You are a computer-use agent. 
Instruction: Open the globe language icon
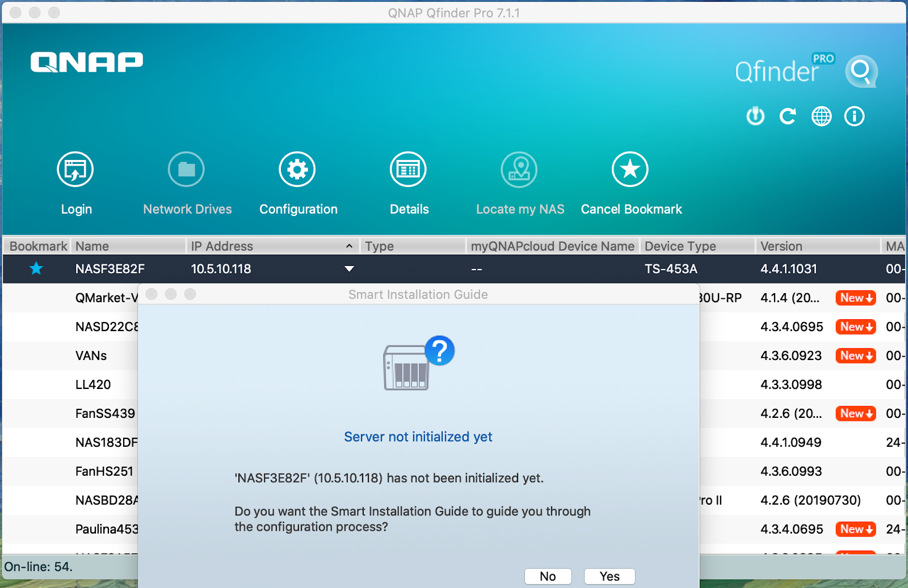821,116
